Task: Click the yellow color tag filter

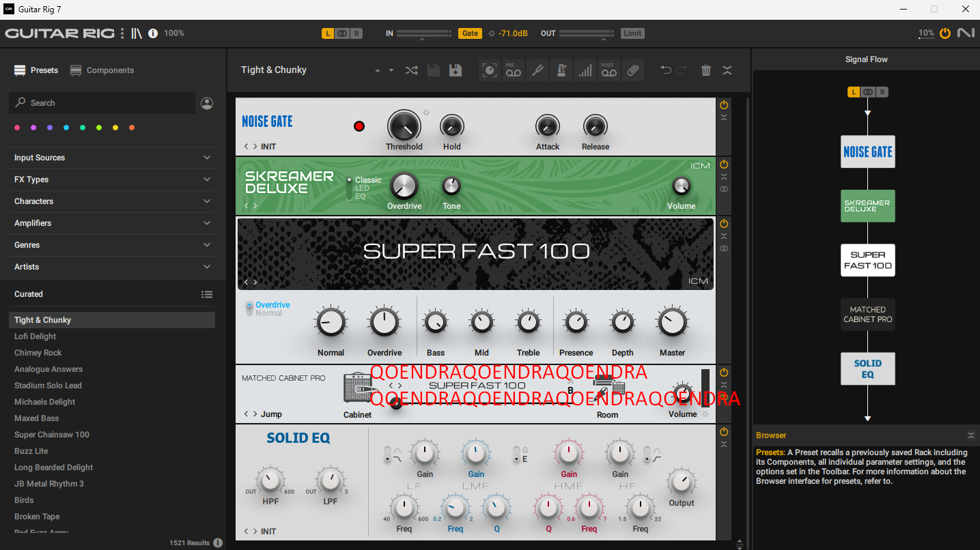Action: 115,128
